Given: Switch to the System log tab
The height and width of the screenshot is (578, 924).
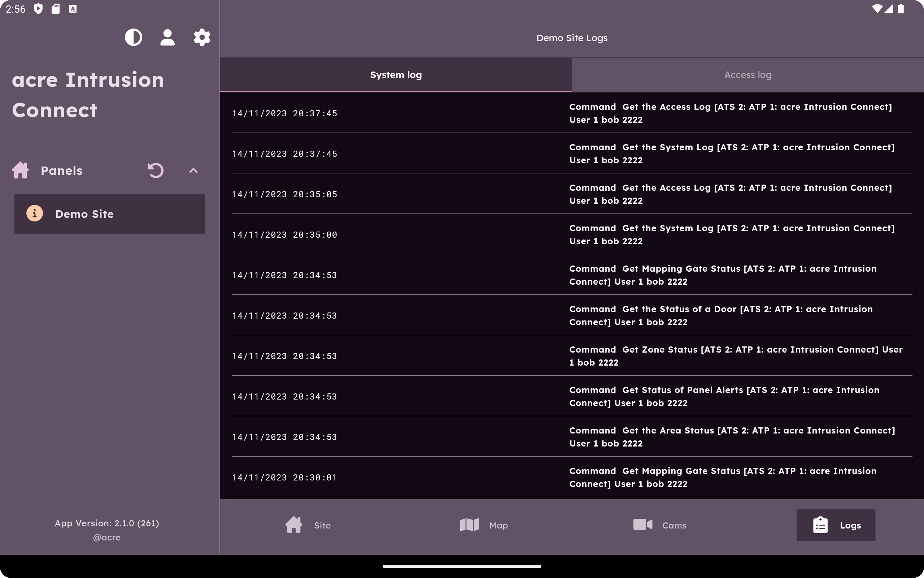Looking at the screenshot, I should point(396,75).
